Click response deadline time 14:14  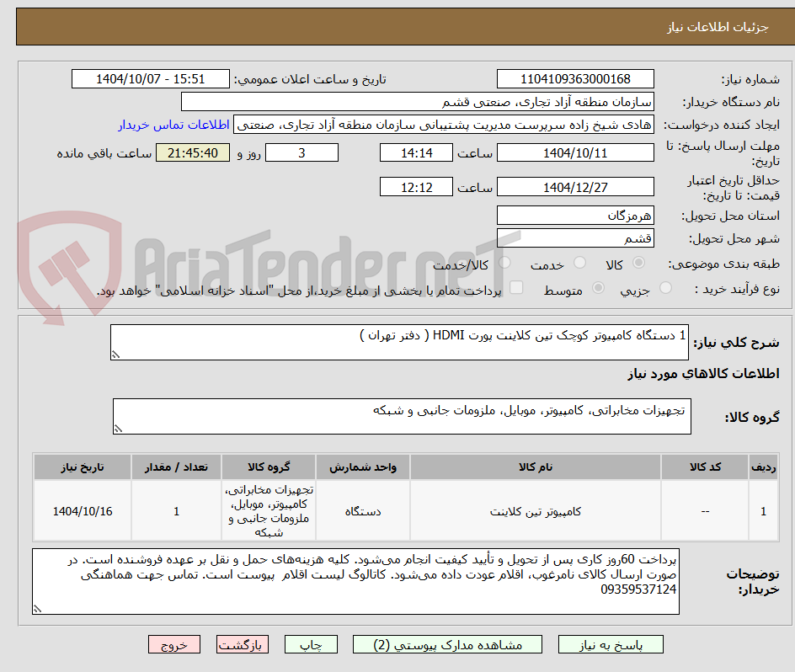click(x=416, y=152)
